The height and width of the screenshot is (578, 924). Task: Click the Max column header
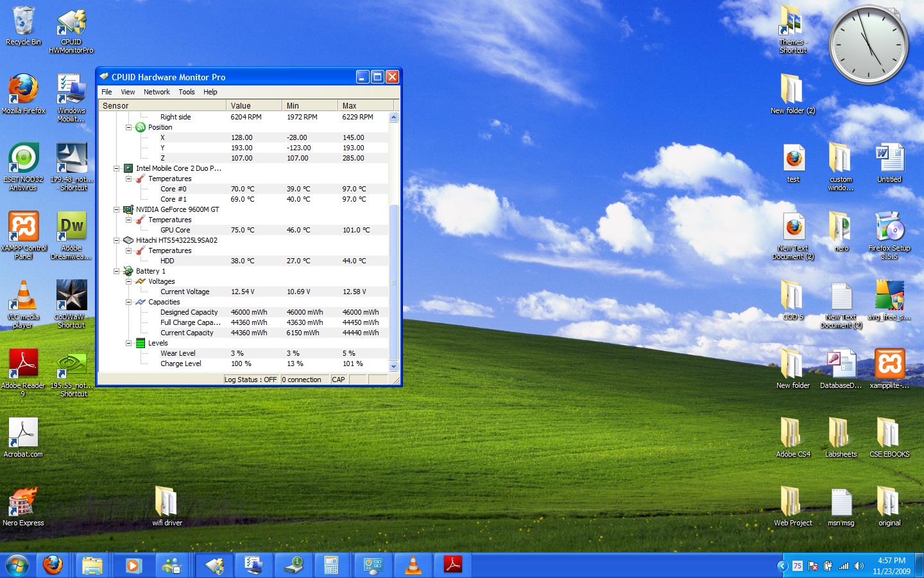pyautogui.click(x=366, y=105)
